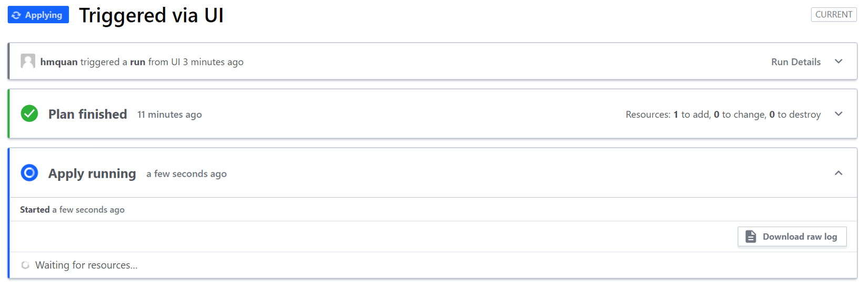Download the raw log

pyautogui.click(x=792, y=237)
